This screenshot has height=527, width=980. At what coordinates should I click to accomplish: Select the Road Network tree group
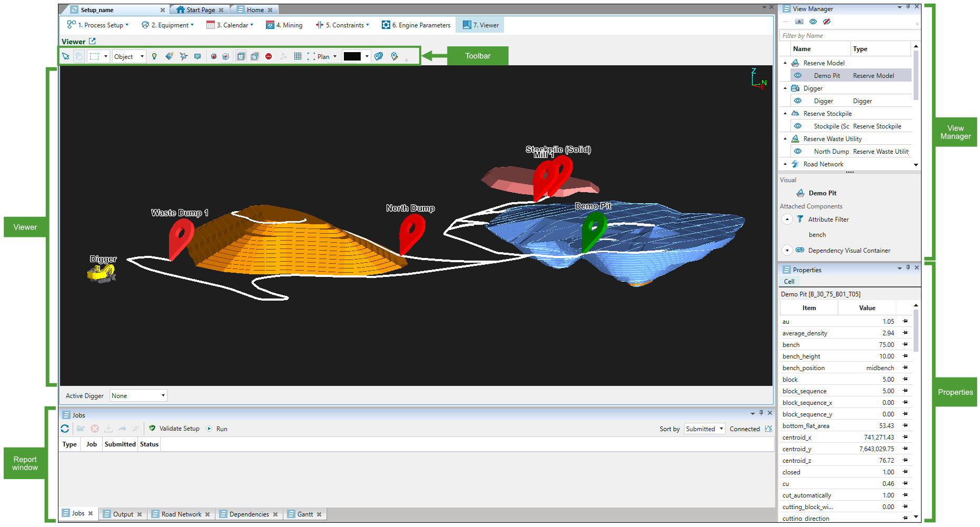(823, 164)
